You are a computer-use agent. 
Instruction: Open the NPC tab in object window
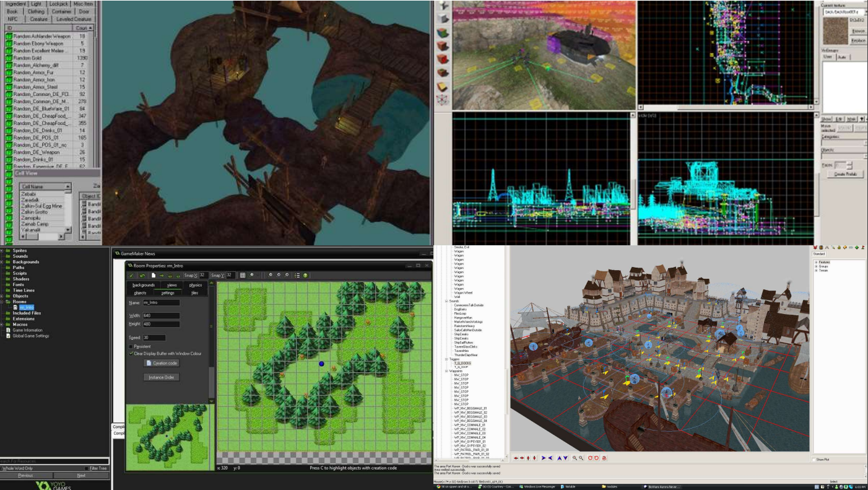click(13, 19)
